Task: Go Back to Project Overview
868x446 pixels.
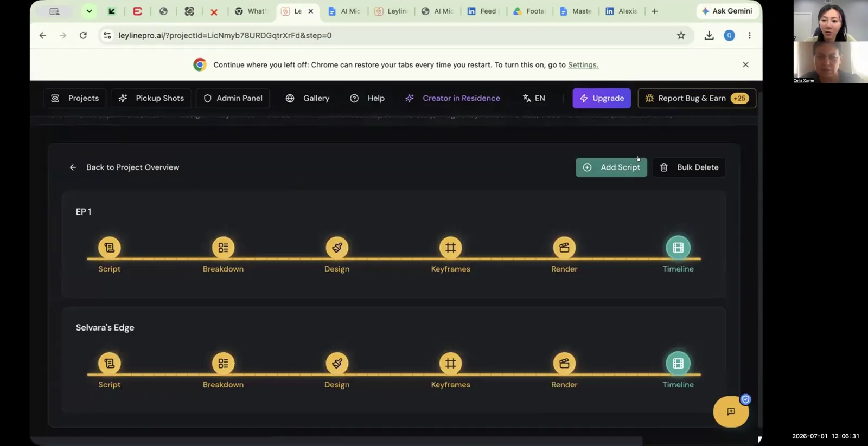Action: point(124,167)
